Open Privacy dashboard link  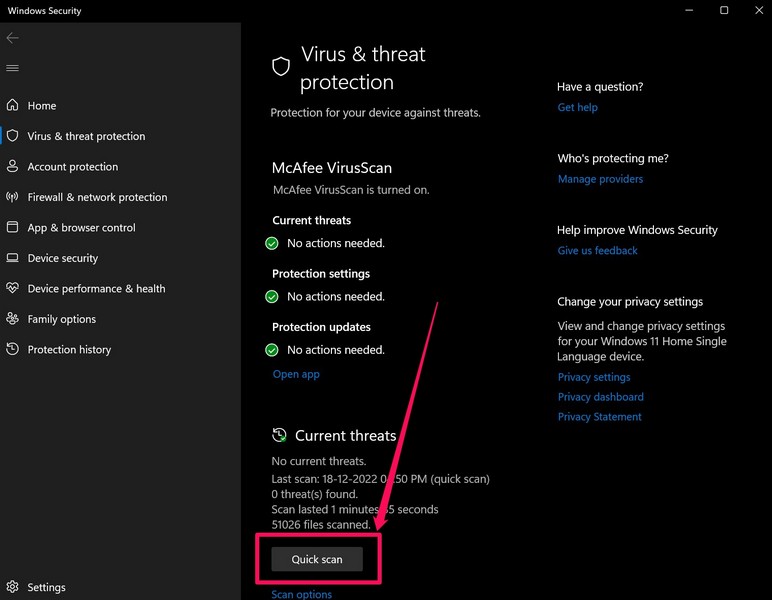pos(600,397)
